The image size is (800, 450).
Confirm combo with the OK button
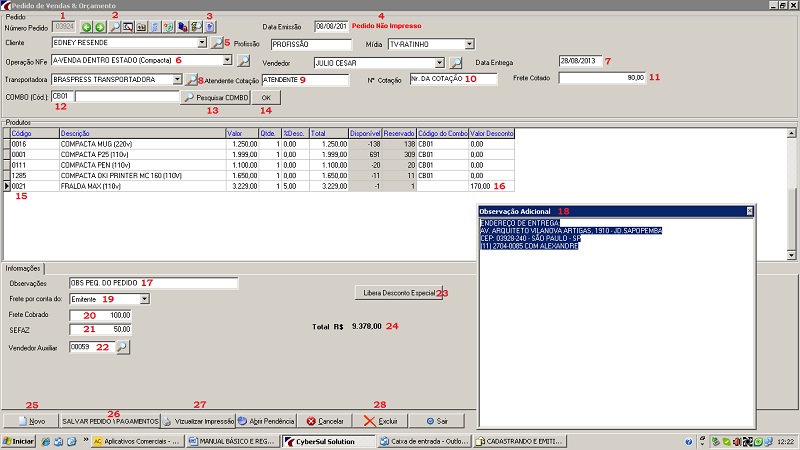(x=266, y=97)
